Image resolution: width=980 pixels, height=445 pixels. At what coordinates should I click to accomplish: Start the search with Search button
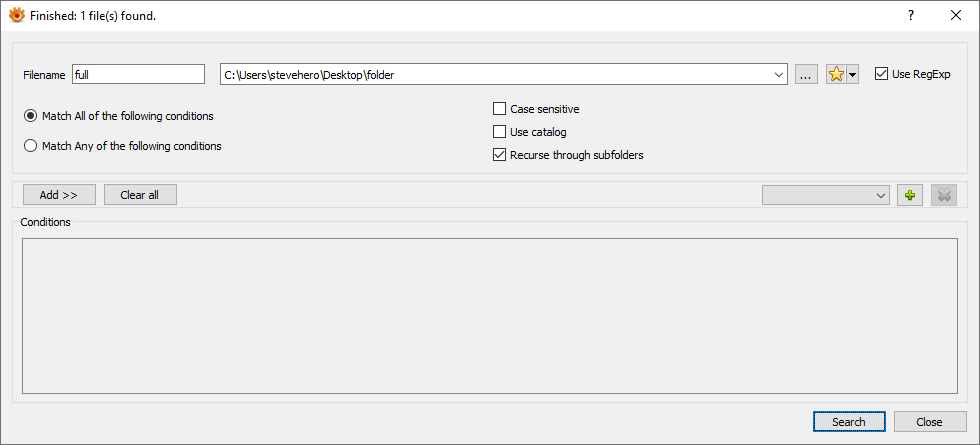pos(849,422)
